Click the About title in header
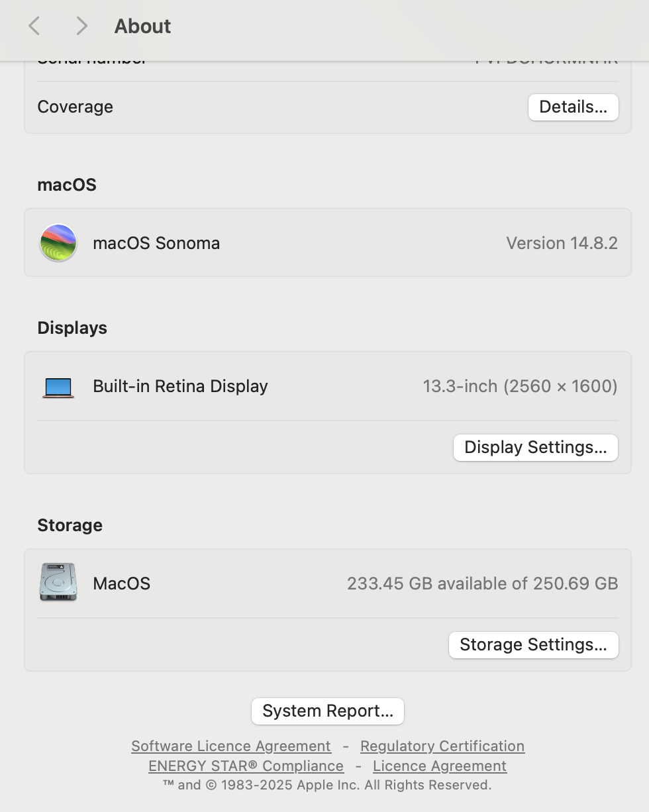The height and width of the screenshot is (812, 649). tap(142, 26)
